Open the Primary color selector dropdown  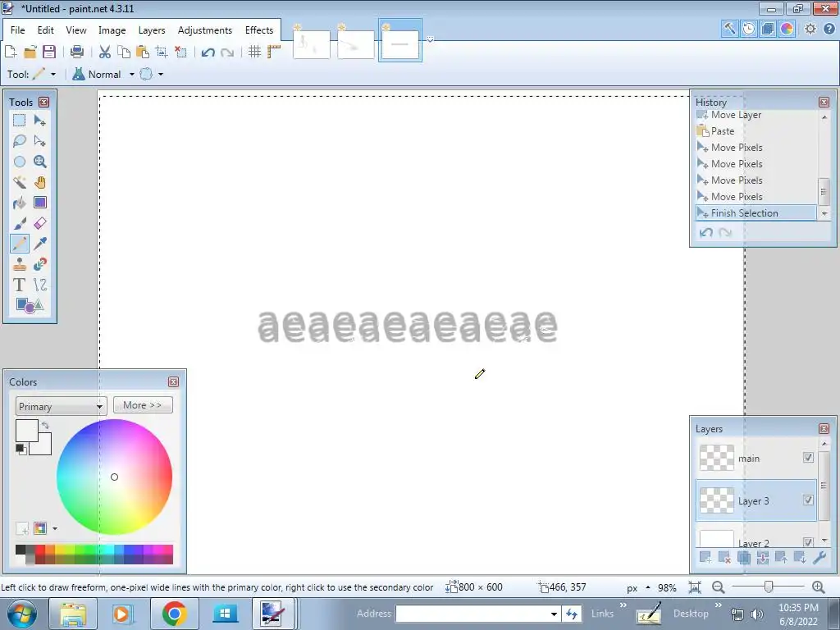pyautogui.click(x=61, y=406)
